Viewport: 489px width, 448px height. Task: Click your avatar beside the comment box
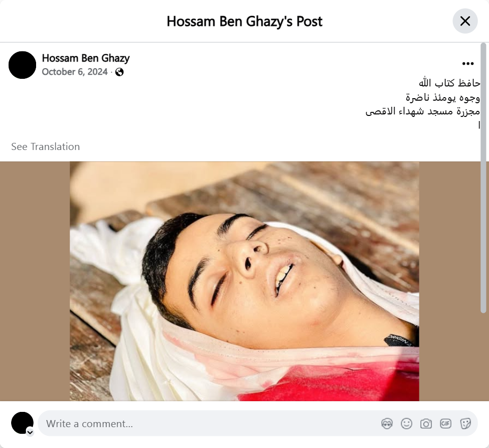point(22,423)
